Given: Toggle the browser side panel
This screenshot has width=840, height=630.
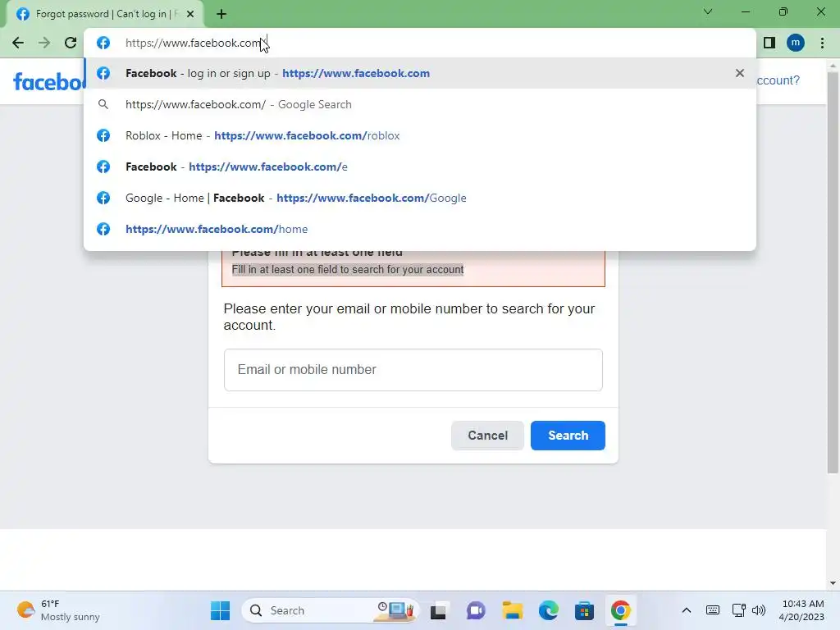Looking at the screenshot, I should click(769, 43).
